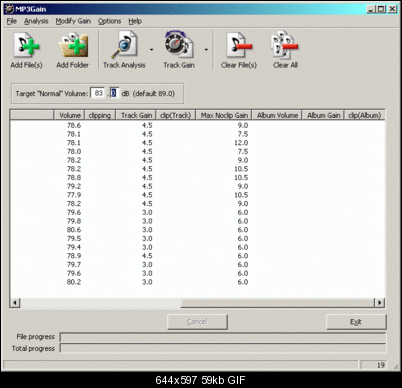402x388 pixels.
Task: Apply Track Gain using the toolbar icon
Action: tap(179, 50)
